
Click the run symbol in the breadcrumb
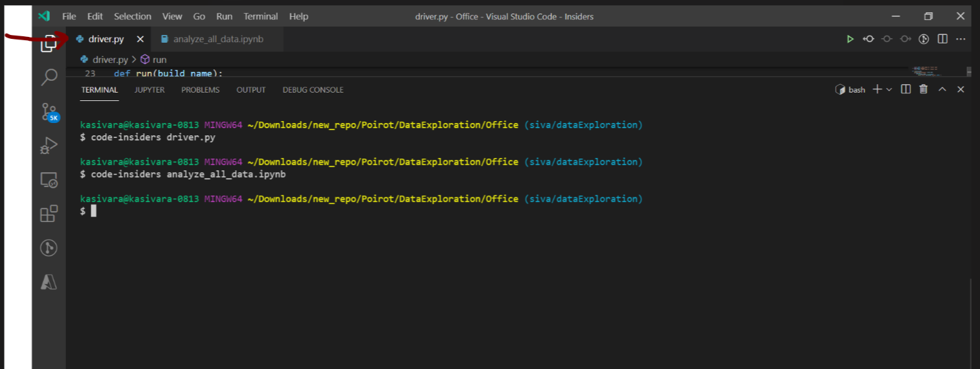[x=153, y=60]
